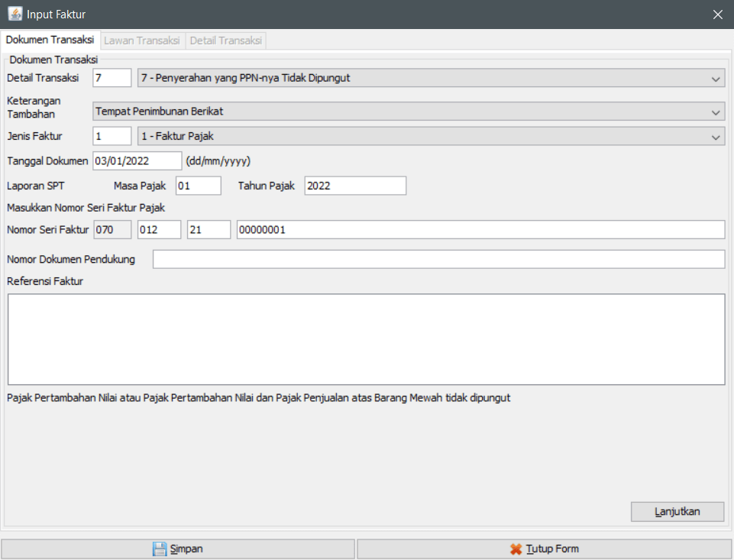
Task: Click the orange X icon on Tutup Form
Action: pyautogui.click(x=516, y=549)
